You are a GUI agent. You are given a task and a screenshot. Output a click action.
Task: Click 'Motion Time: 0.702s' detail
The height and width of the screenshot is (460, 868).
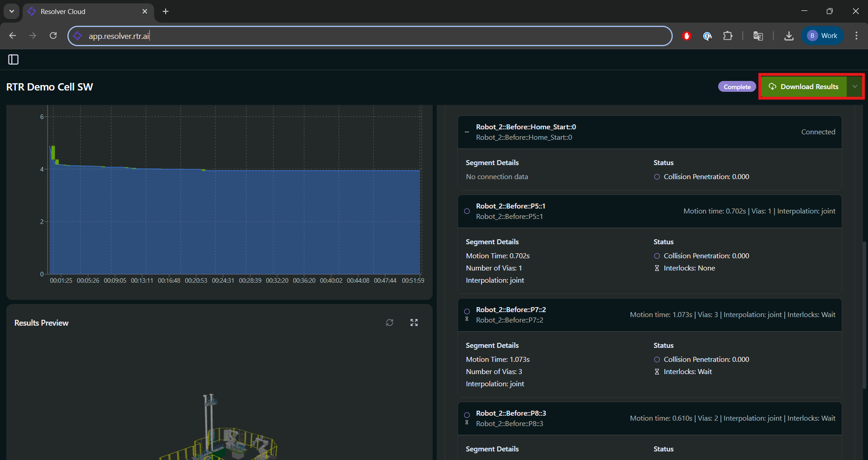(x=498, y=256)
